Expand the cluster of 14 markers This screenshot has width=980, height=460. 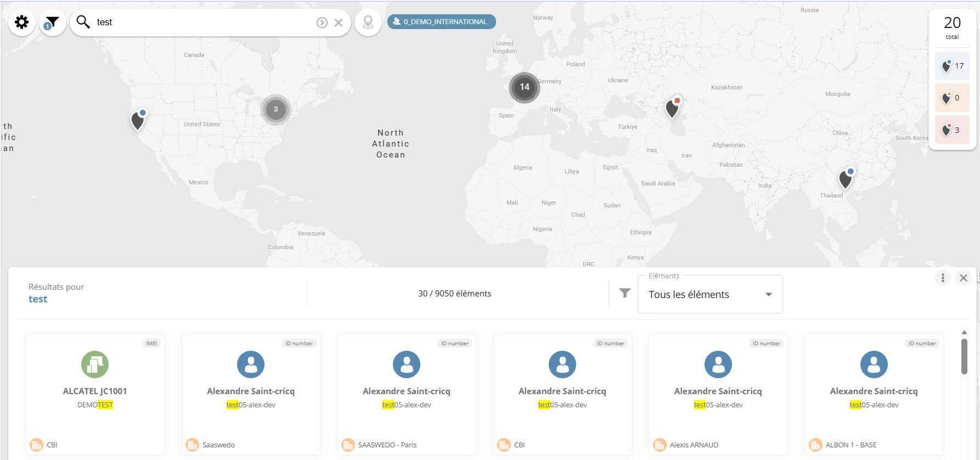pyautogui.click(x=525, y=87)
